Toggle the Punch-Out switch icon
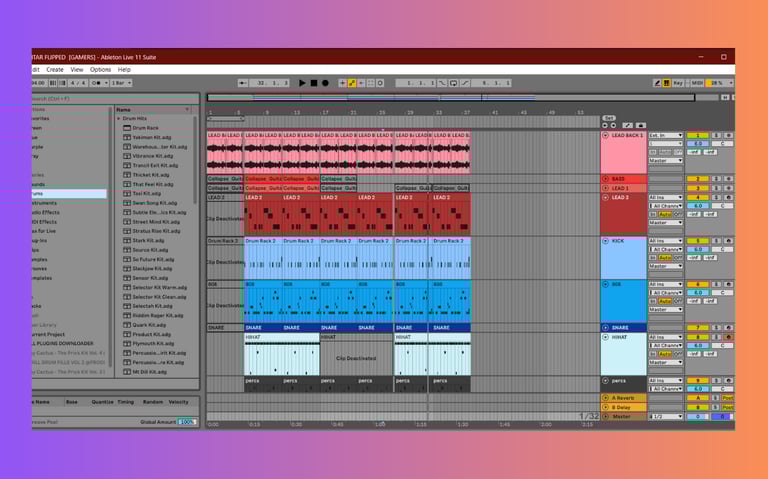 [465, 83]
